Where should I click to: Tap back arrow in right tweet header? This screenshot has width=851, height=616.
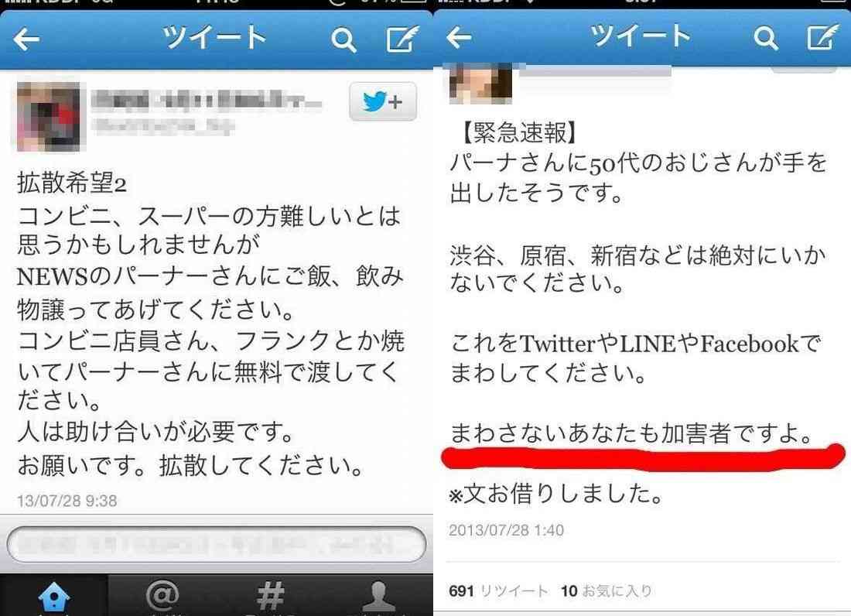459,37
